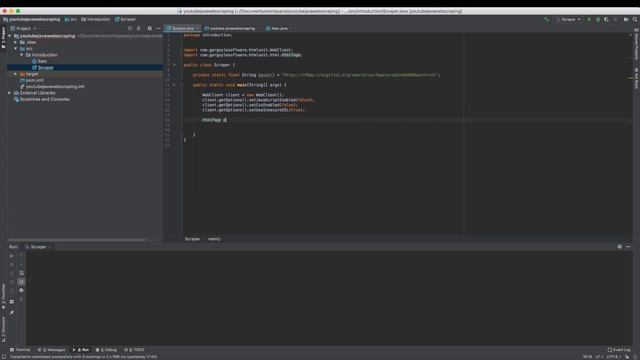This screenshot has width=640, height=360.
Task: Select youtubejavawebscraping.iml file
Action: (52, 87)
